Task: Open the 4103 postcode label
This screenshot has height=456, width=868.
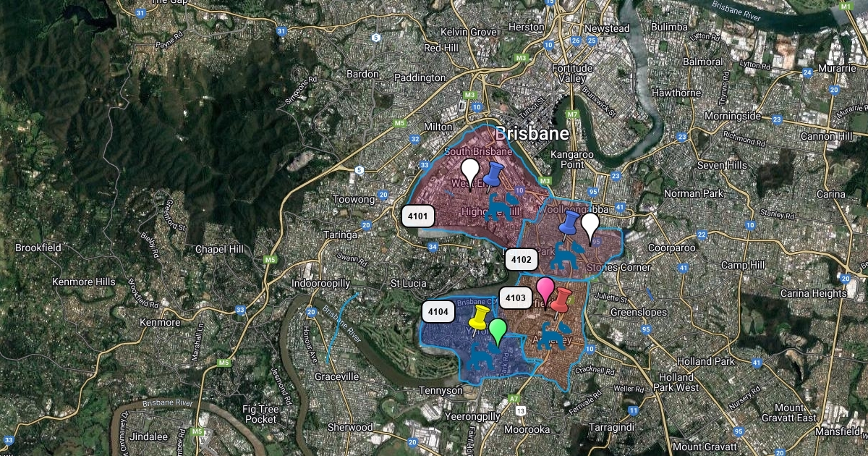Action: coord(515,297)
